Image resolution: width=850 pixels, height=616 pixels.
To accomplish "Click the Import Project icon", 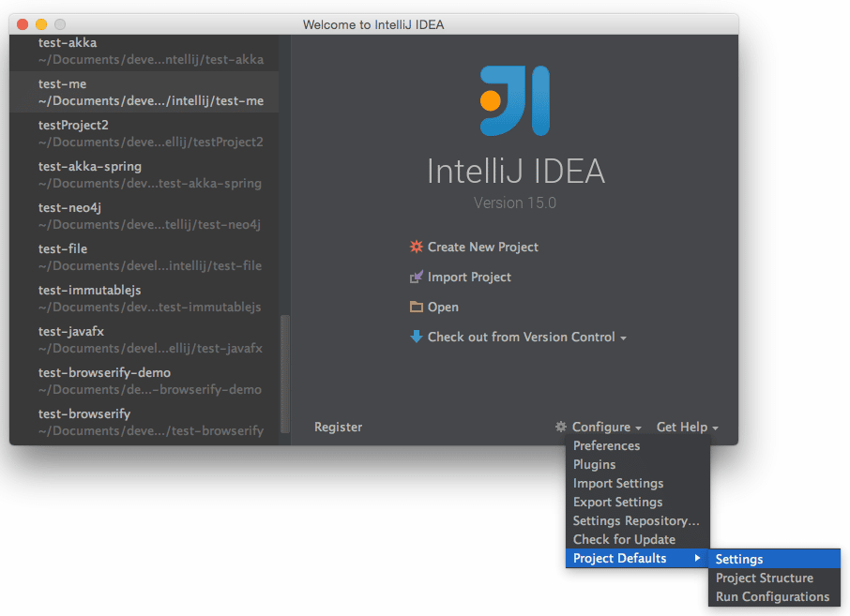I will coord(416,277).
